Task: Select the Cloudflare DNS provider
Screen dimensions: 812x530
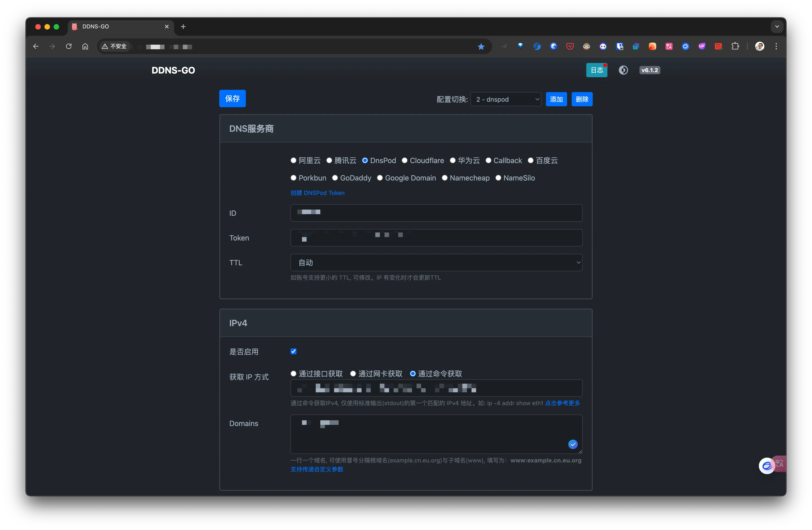Action: [405, 160]
